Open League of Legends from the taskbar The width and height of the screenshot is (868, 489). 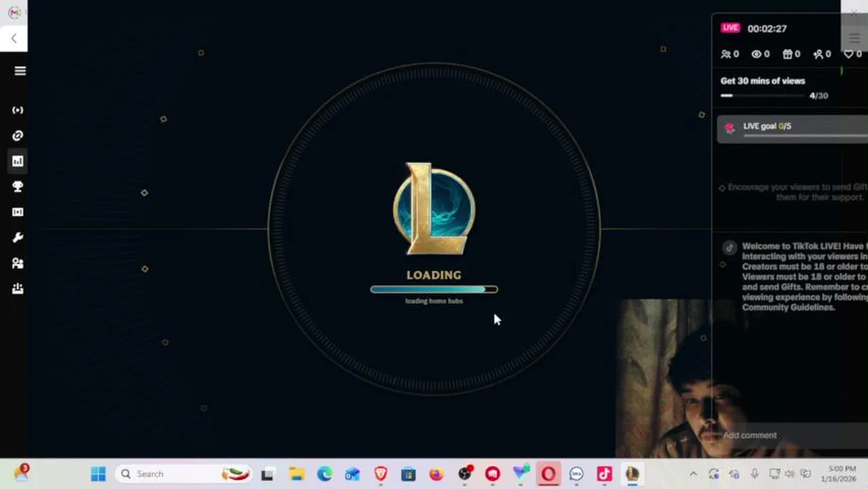click(x=632, y=474)
